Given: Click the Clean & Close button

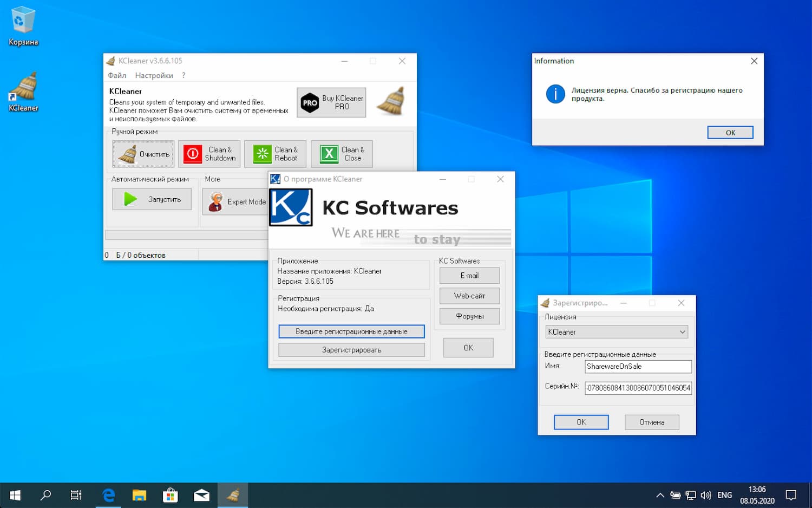Looking at the screenshot, I should click(342, 154).
